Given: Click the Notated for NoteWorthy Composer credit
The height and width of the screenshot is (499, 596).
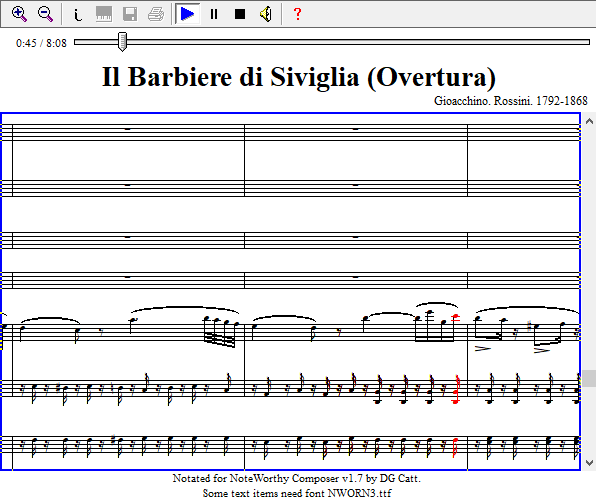Looking at the screenshot, I should pyautogui.click(x=296, y=478).
